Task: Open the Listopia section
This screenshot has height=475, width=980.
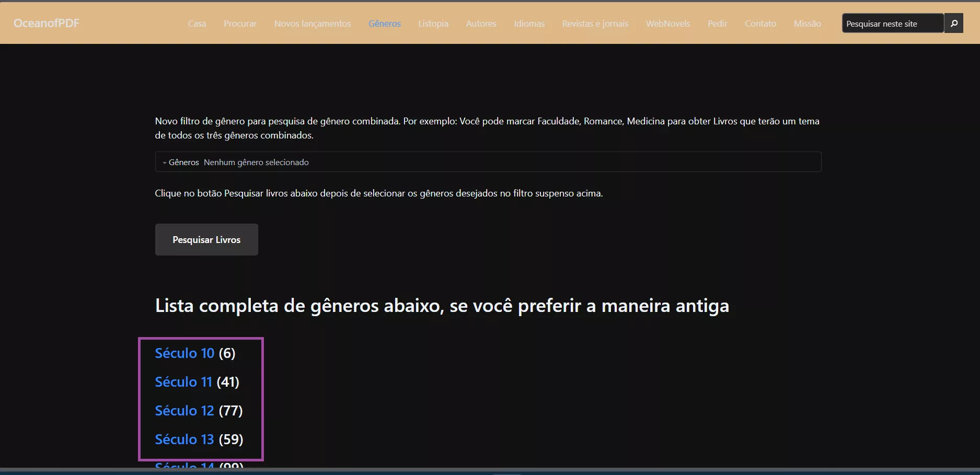Action: click(433, 24)
